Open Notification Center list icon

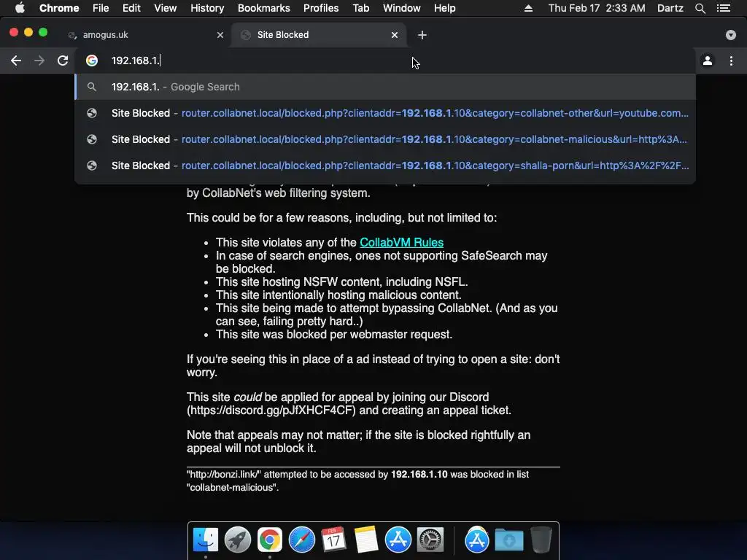coord(724,8)
